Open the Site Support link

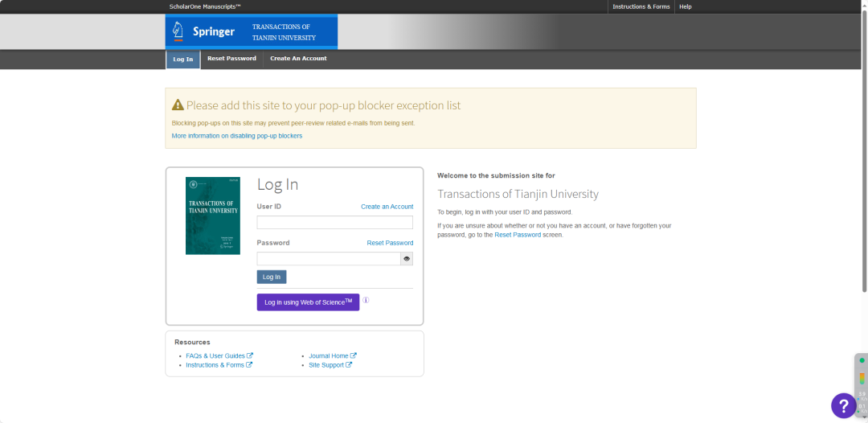326,365
